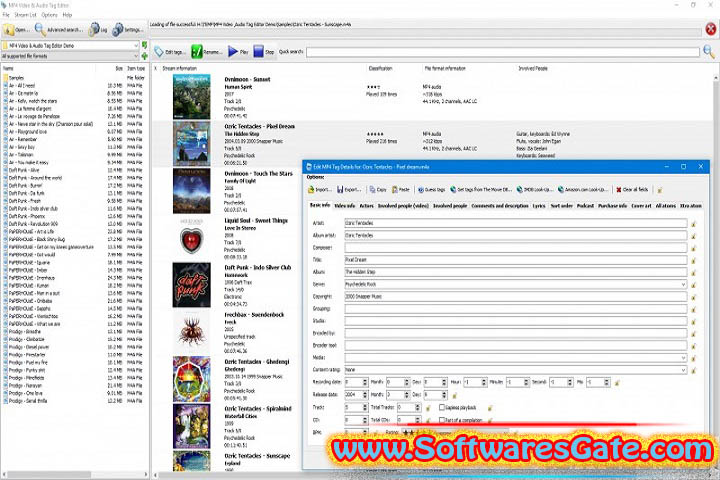Expand the Content rating dropdown
This screenshot has height=480, width=720.
[683, 370]
